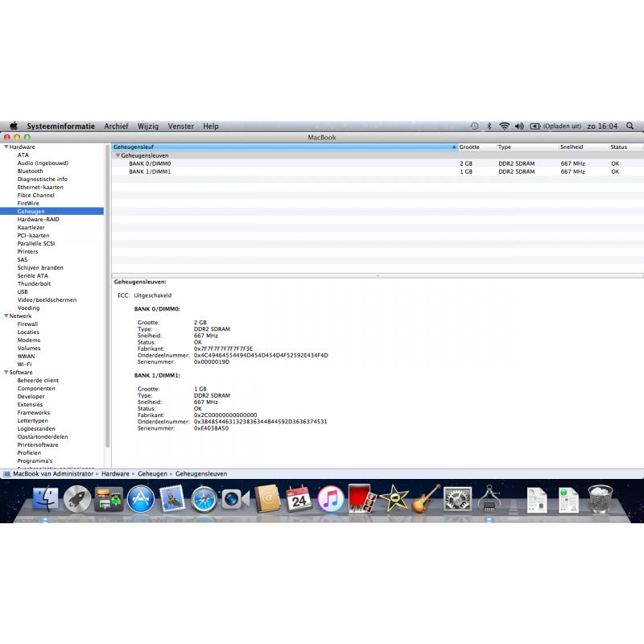The image size is (644, 644).
Task: Sort by the Status column header
Action: click(626, 147)
